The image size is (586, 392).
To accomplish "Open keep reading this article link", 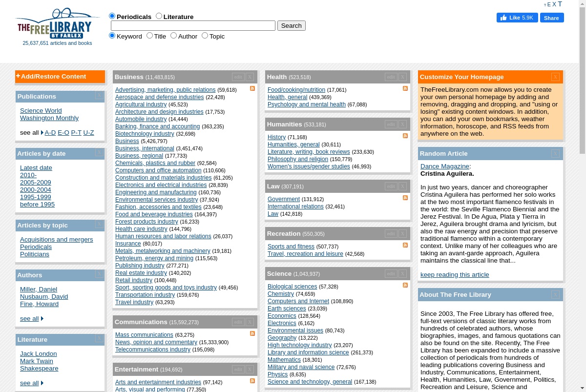I will [455, 274].
